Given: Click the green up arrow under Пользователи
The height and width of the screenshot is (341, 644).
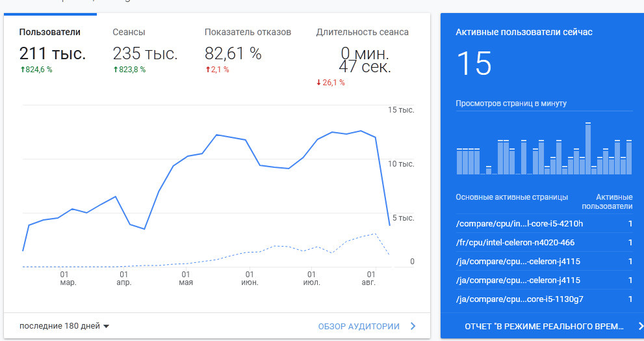Looking at the screenshot, I should tap(23, 70).
